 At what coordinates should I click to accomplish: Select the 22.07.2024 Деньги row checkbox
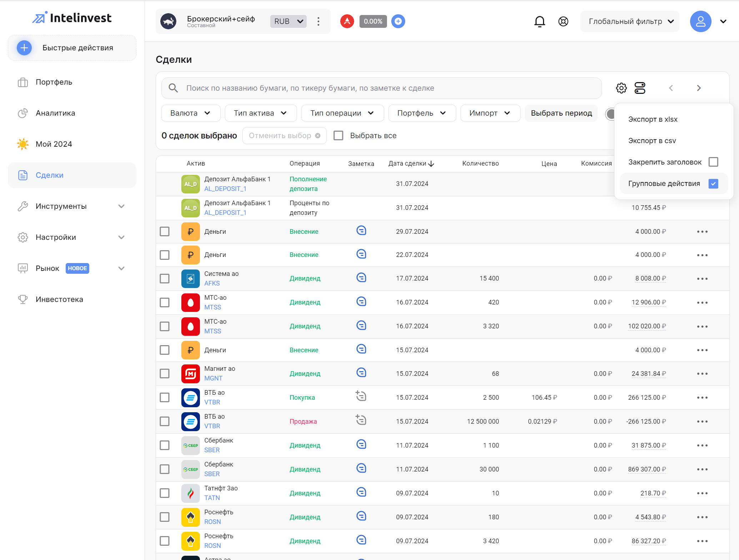coord(165,255)
